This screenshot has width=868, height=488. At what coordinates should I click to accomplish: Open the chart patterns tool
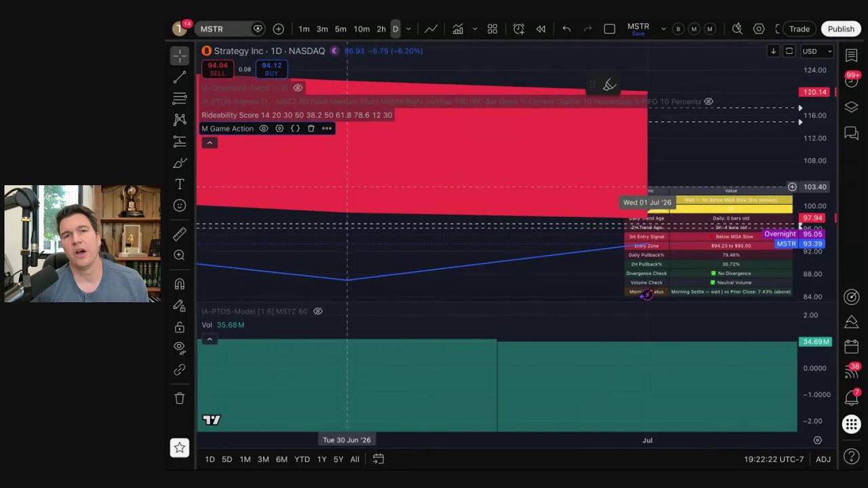click(x=180, y=119)
